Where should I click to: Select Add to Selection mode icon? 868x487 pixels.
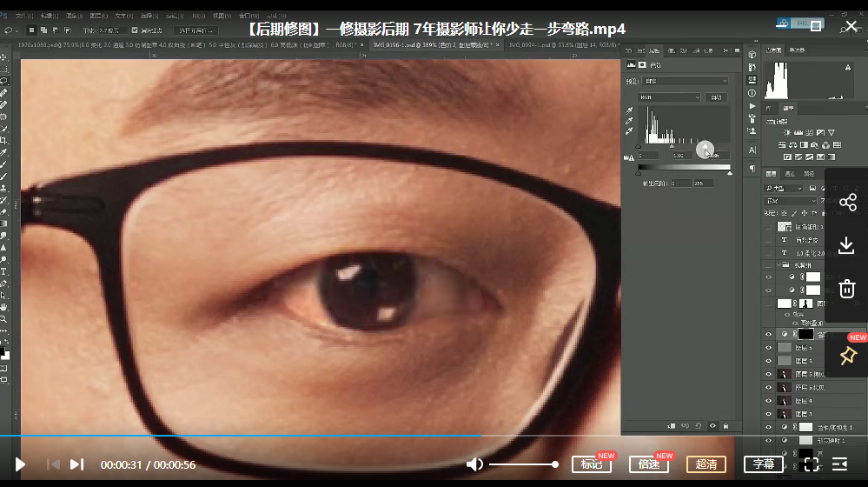43,30
